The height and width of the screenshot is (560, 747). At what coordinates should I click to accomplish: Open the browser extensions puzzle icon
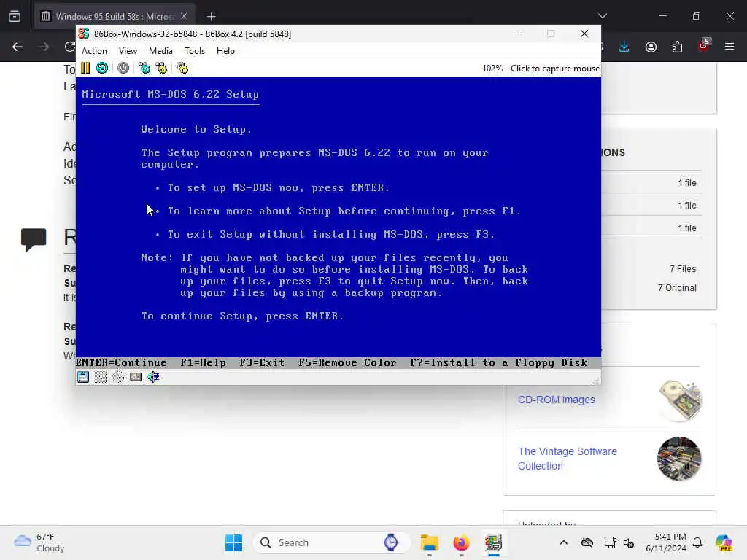pos(677,47)
